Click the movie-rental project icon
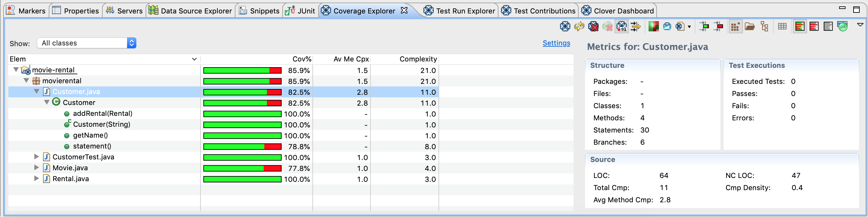The image size is (868, 217). [26, 70]
